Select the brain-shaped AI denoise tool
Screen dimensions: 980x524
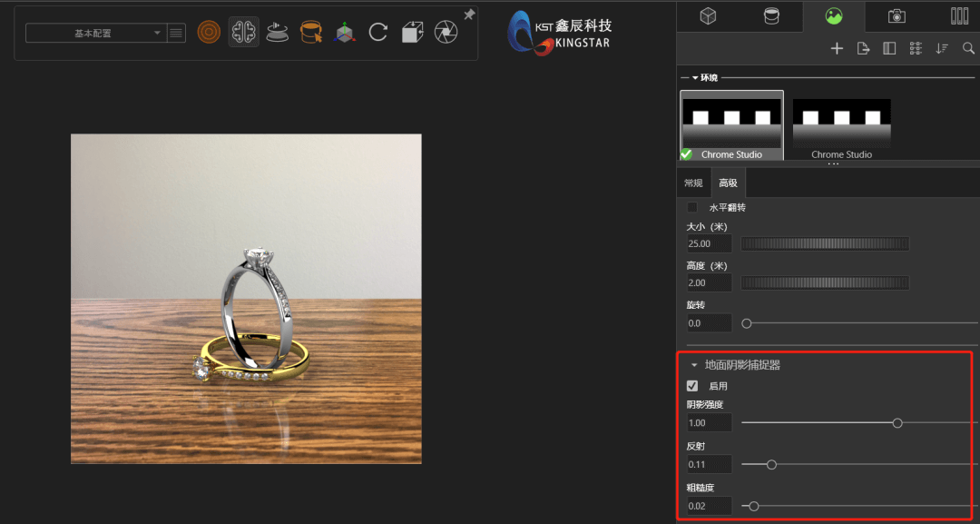tap(243, 34)
